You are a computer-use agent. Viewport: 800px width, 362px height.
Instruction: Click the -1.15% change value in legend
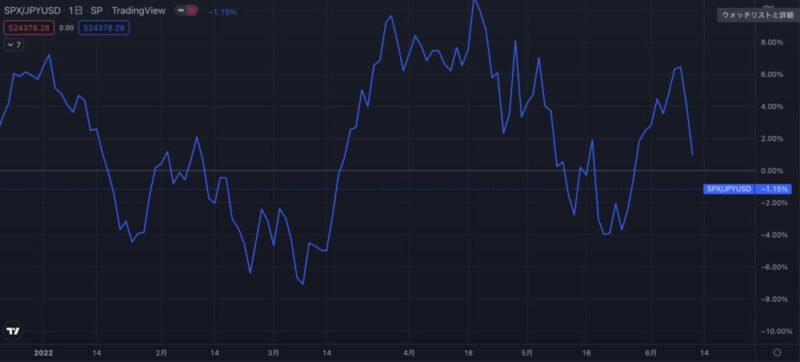[222, 11]
